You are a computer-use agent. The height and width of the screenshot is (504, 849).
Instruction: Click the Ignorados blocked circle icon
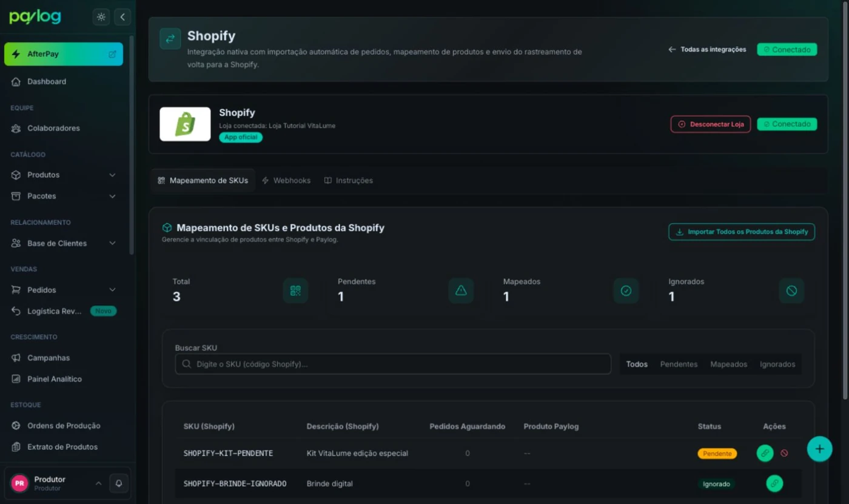click(x=791, y=291)
